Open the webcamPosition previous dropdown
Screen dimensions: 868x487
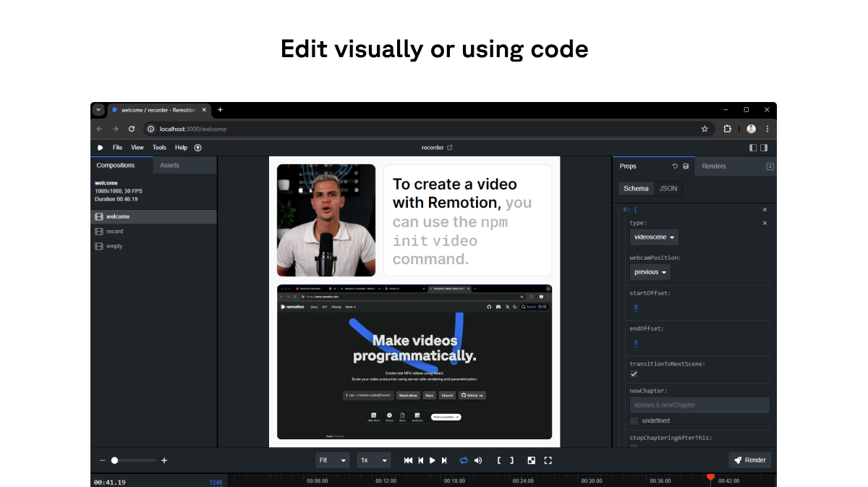coord(650,272)
